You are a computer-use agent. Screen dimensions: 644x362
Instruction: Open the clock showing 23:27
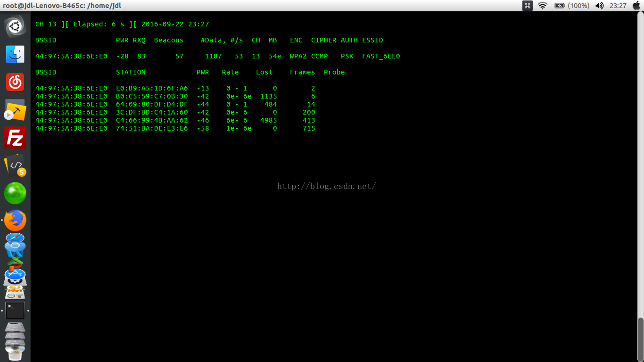(618, 6)
